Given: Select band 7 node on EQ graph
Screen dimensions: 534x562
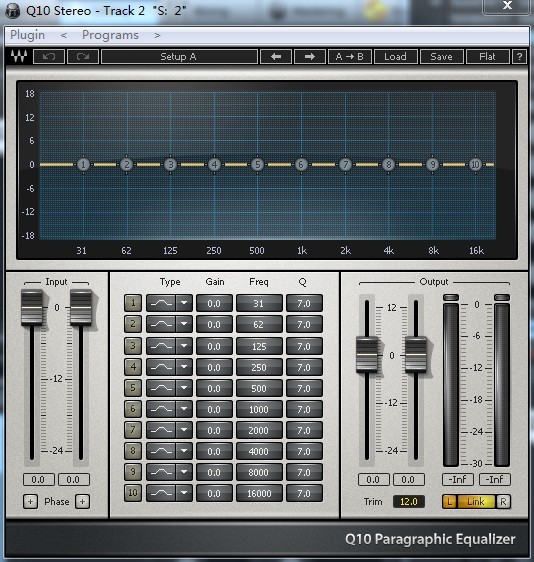Looking at the screenshot, I should pos(345,165).
